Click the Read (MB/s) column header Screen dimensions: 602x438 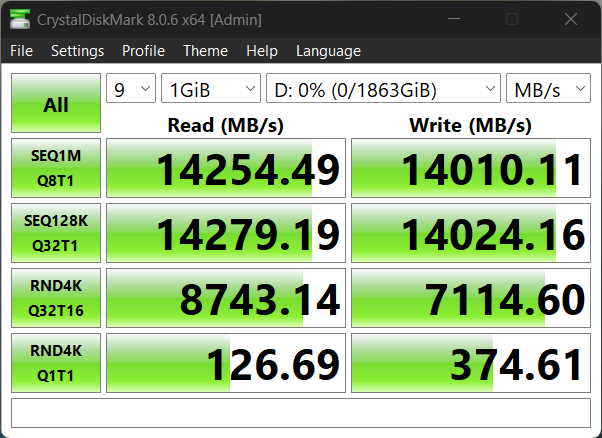[x=226, y=125]
